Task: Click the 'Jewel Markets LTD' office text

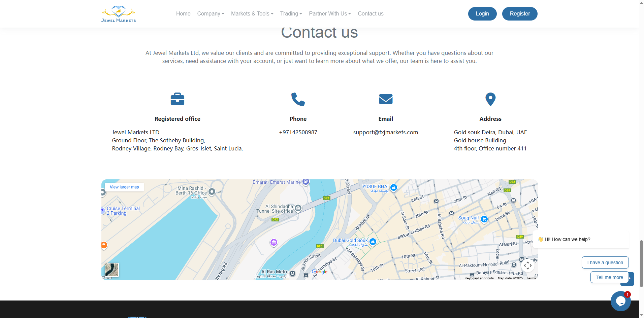Action: tap(136, 132)
